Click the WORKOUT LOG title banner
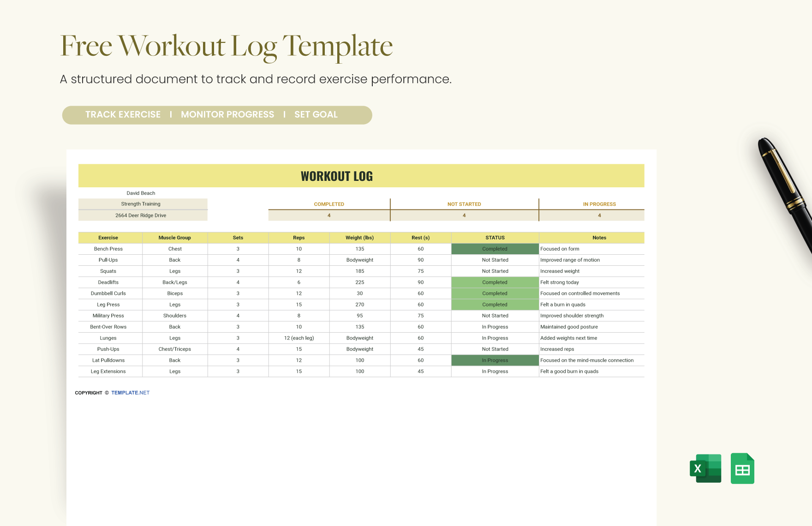The height and width of the screenshot is (526, 812). (335, 176)
